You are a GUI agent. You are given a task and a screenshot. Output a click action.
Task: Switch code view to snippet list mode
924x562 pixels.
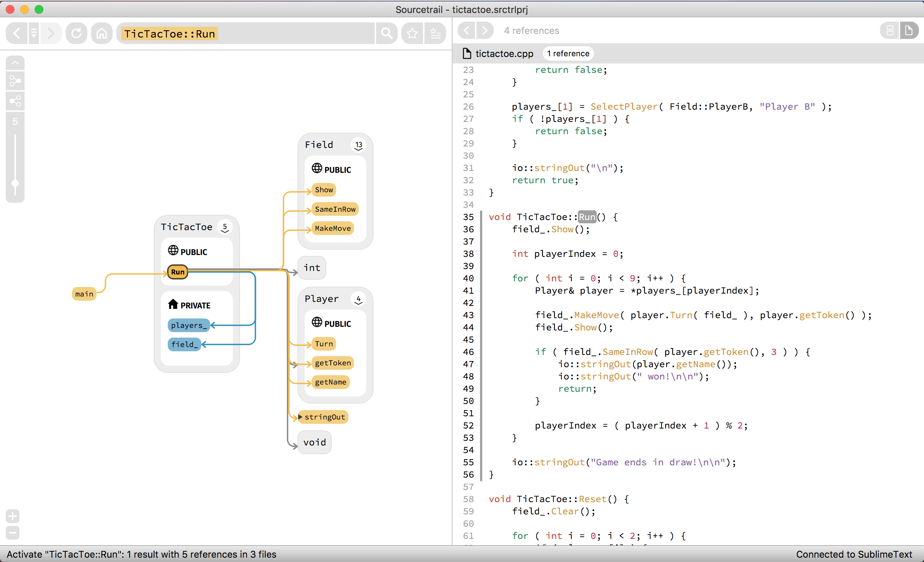(x=889, y=30)
